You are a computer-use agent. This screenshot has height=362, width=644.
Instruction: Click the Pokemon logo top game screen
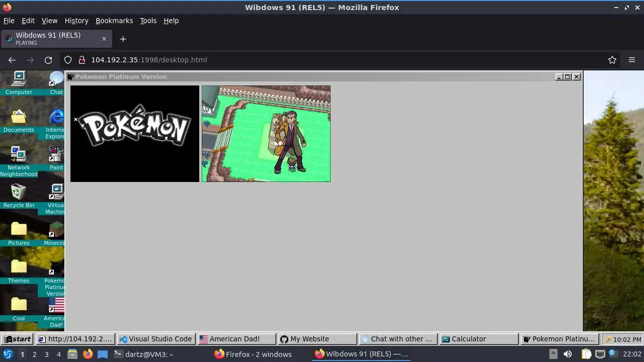135,134
